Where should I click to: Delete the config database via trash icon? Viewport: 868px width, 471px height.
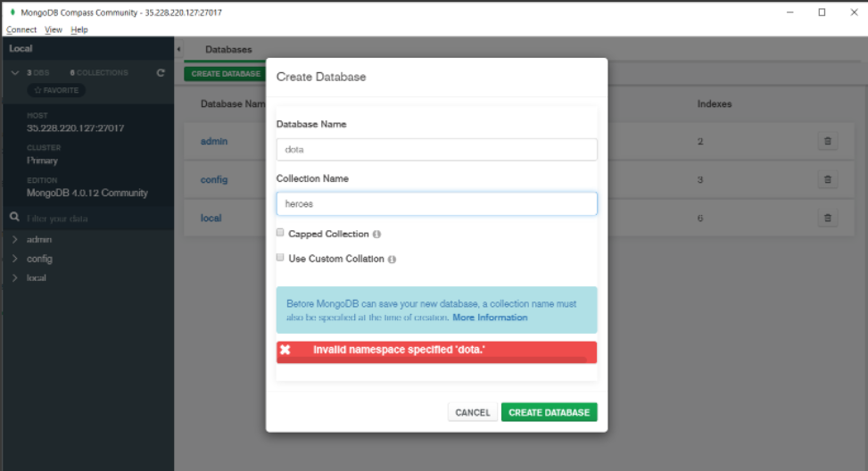point(828,179)
